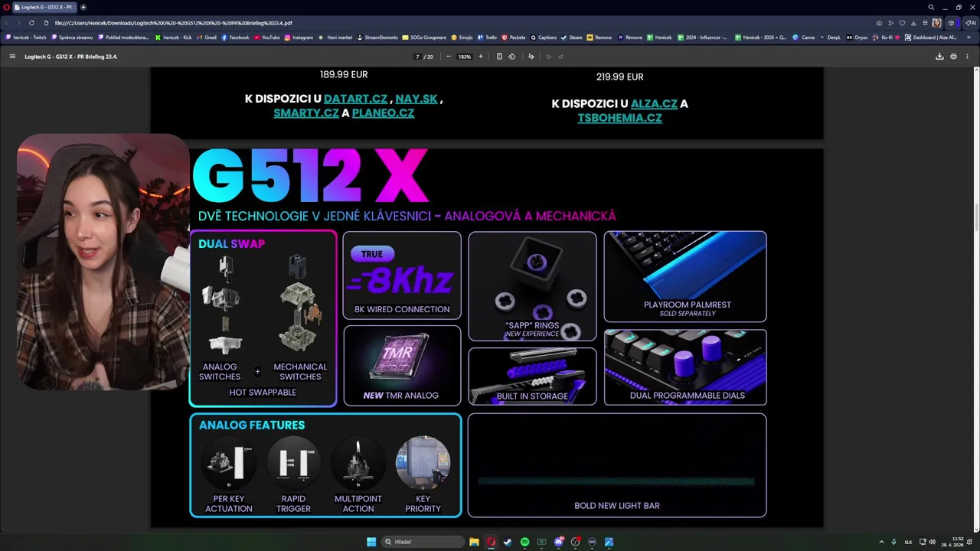This screenshot has width=980, height=551.
Task: Open Steam from the taskbar
Action: (508, 542)
